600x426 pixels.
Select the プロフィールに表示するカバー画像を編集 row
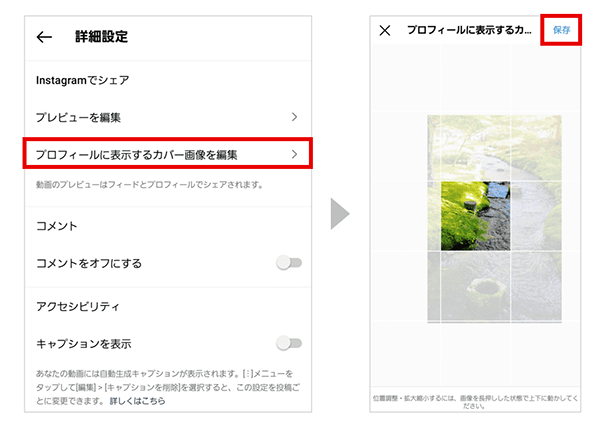pyautogui.click(x=168, y=154)
